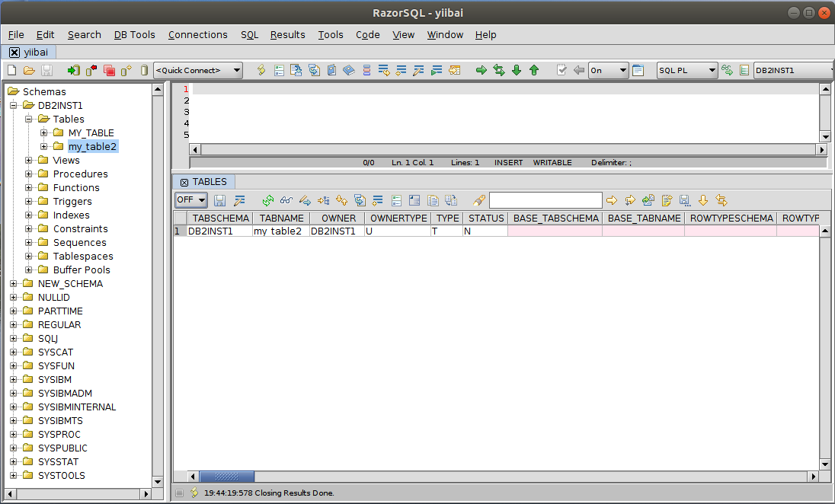Click the results grid horizontal scrollbar thumb

tap(227, 477)
